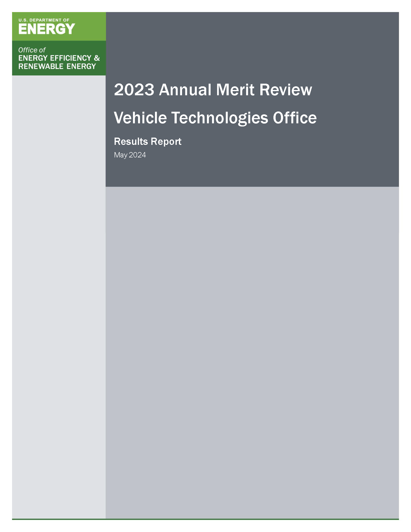Viewport: 411px width, 532px height.
Task: Click the 'Office of' italic text
Action: point(32,50)
